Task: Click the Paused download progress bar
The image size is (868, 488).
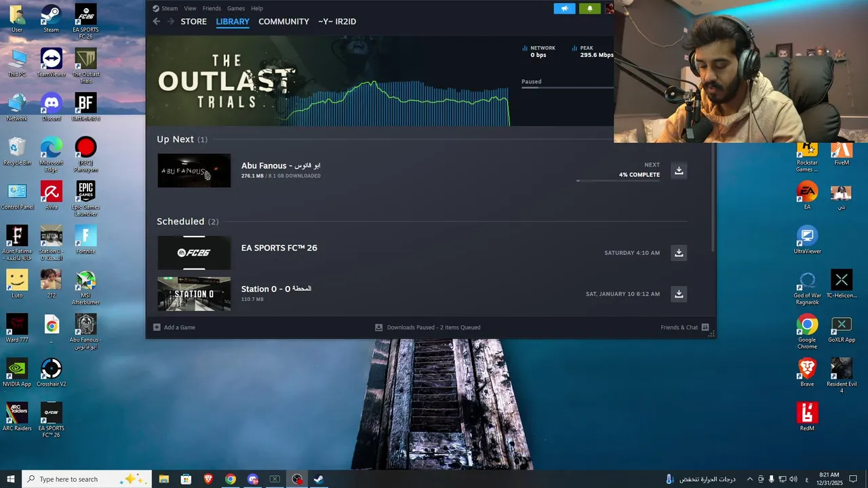Action: pyautogui.click(x=567, y=87)
